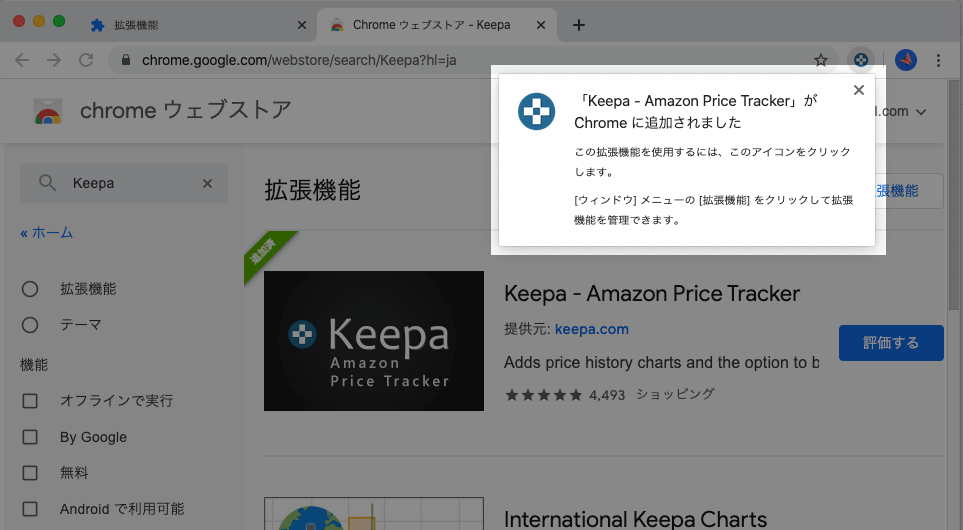Viewport: 963px width, 530px height.
Task: Expand the account dropdown chevron
Action: click(921, 112)
